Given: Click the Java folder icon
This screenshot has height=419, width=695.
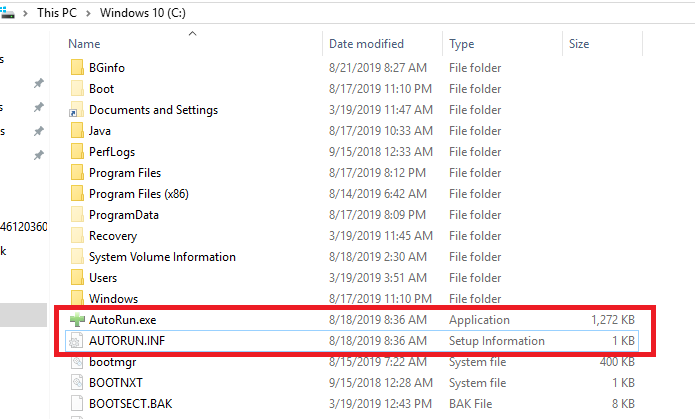Looking at the screenshot, I should (x=77, y=131).
